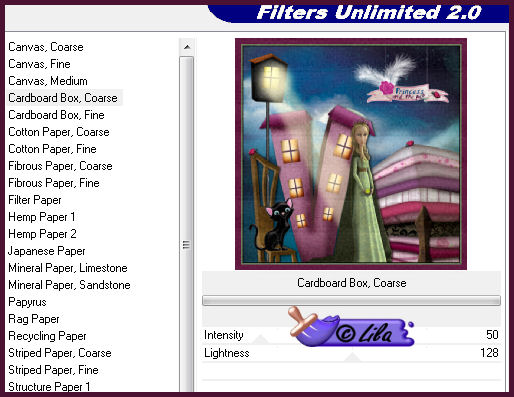Select the Filter Paper entry
Image resolution: width=514 pixels, height=397 pixels.
[x=35, y=200]
